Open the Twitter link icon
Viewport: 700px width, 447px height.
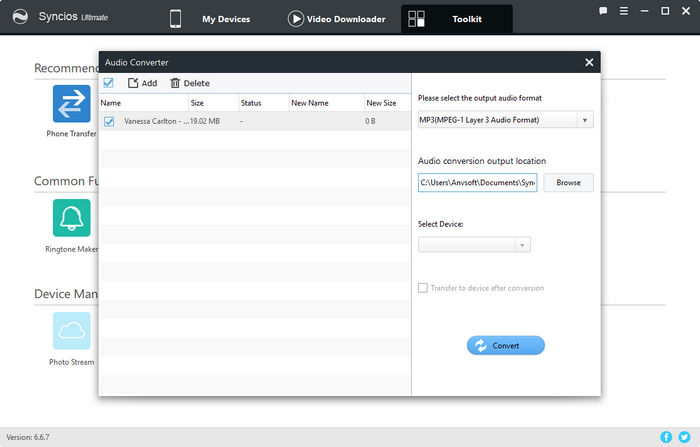pos(684,437)
